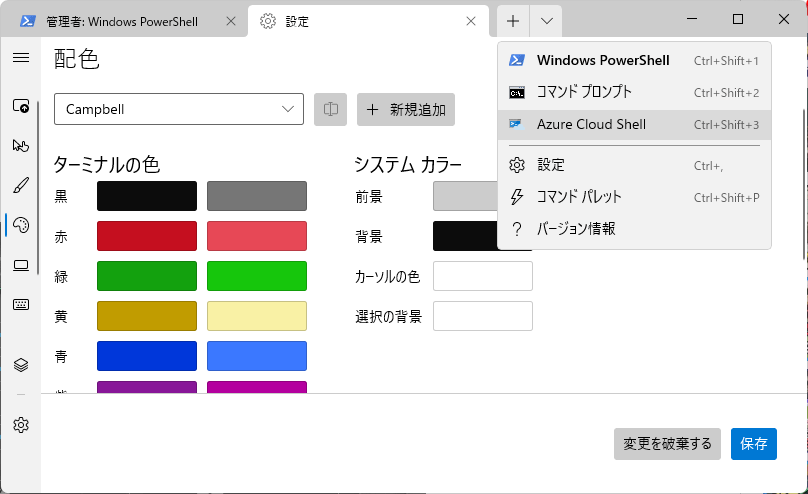Open Defaults profile layers icon
808x494 pixels.
tap(21, 365)
